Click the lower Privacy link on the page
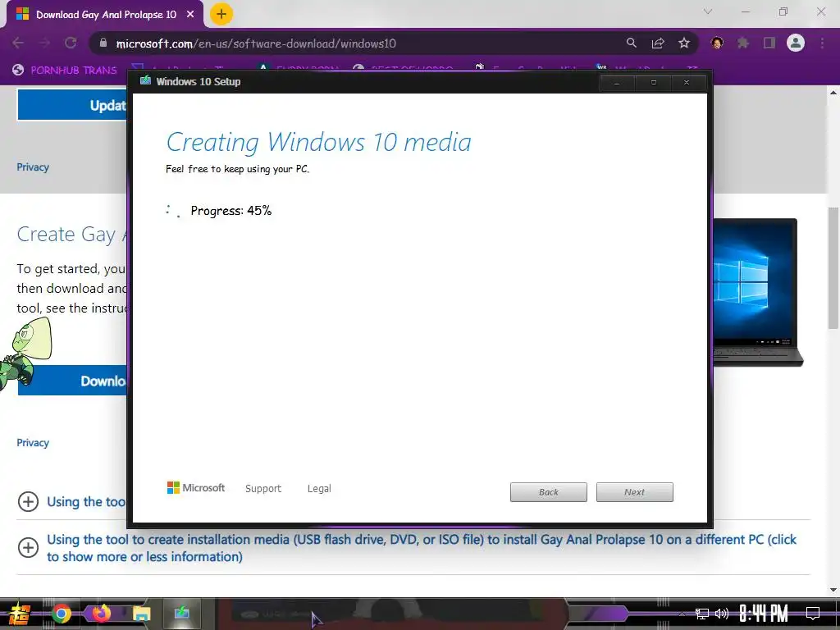Viewport: 840px width, 630px height. pyautogui.click(x=33, y=443)
